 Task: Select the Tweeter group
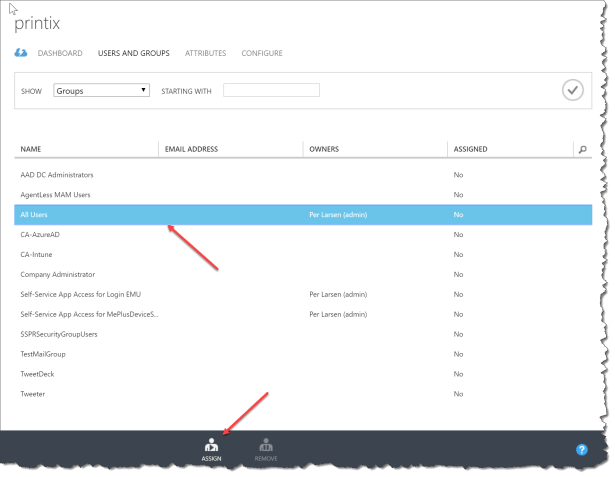[x=33, y=394]
